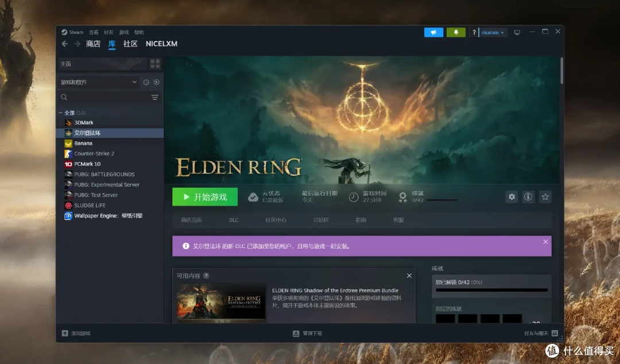The height and width of the screenshot is (364, 620).
Task: Add game to favorites star icon
Action: (545, 196)
